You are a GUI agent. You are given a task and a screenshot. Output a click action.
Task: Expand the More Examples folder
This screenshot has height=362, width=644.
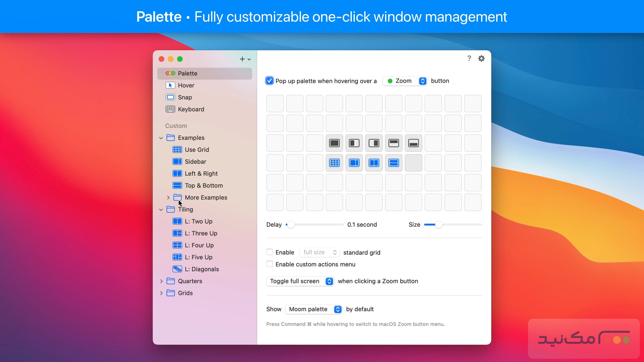pos(168,197)
